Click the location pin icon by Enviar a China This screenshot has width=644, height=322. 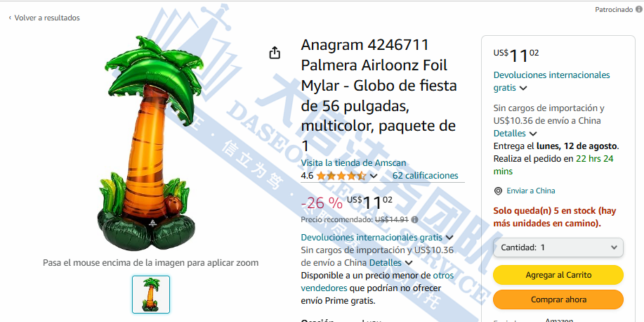[x=498, y=191]
